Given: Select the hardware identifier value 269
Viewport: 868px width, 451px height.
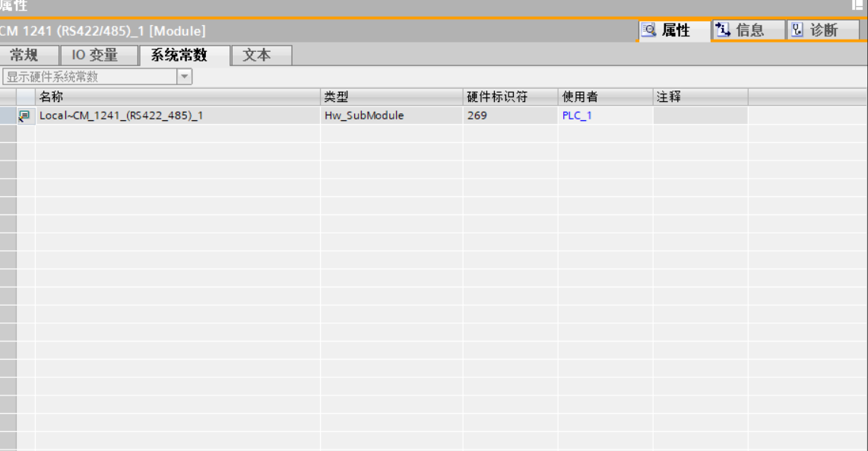Looking at the screenshot, I should (x=477, y=116).
